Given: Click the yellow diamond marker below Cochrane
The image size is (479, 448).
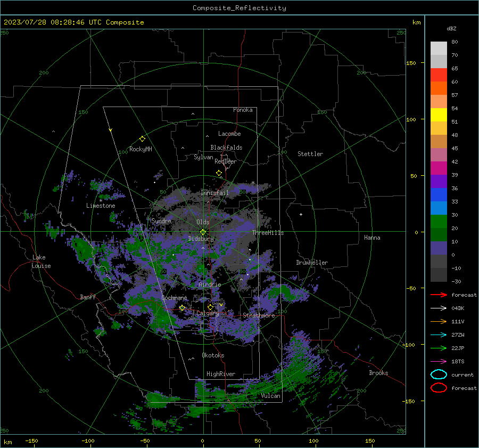Looking at the screenshot, I should coord(182,308).
